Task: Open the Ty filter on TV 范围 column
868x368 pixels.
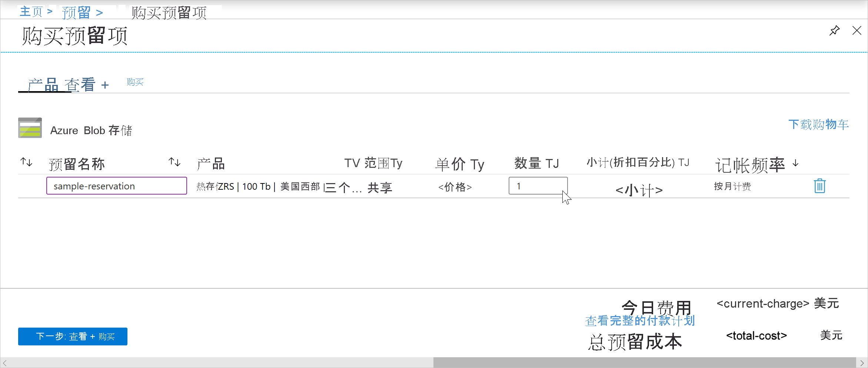Action: point(395,163)
